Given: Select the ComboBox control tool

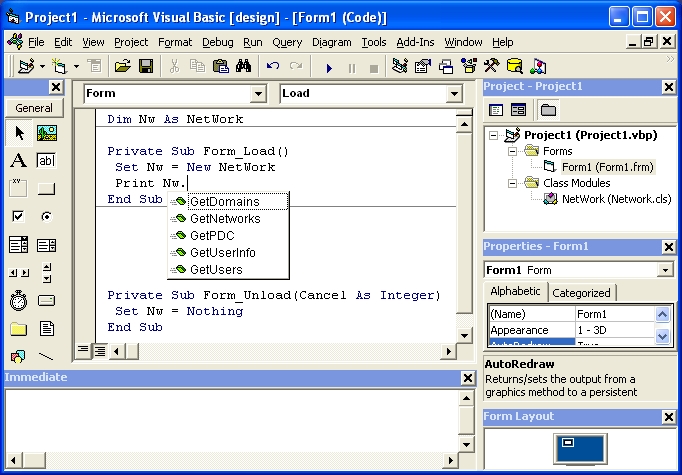Looking at the screenshot, I should pyautogui.click(x=19, y=245).
